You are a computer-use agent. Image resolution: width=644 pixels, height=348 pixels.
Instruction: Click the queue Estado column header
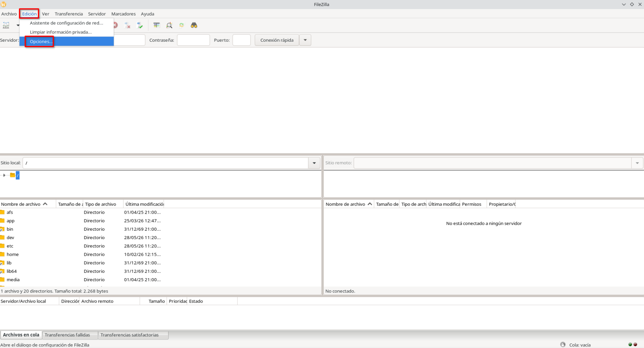tap(212, 301)
